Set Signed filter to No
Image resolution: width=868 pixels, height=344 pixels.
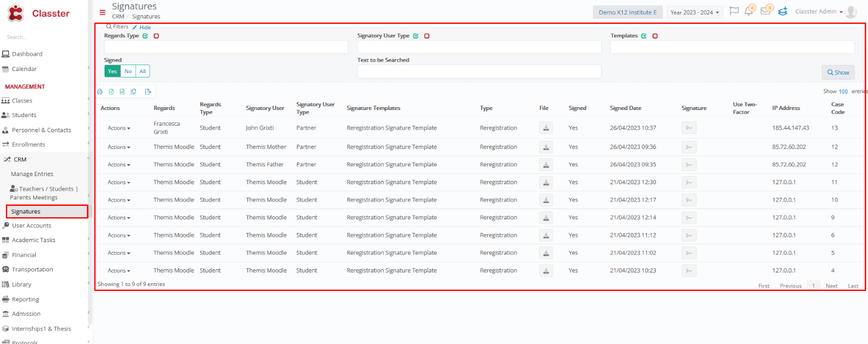click(128, 71)
